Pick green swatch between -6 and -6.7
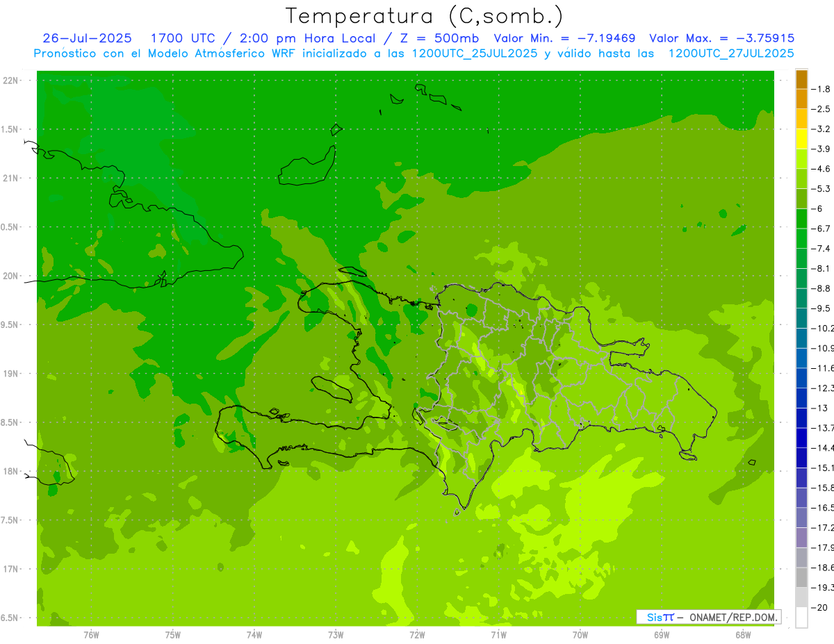Viewport: 834px width, 644px height. [801, 219]
